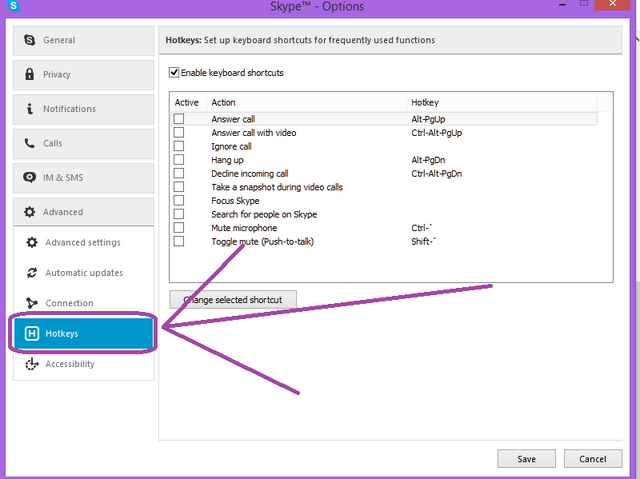Click the Connection nodes icon

coord(32,303)
